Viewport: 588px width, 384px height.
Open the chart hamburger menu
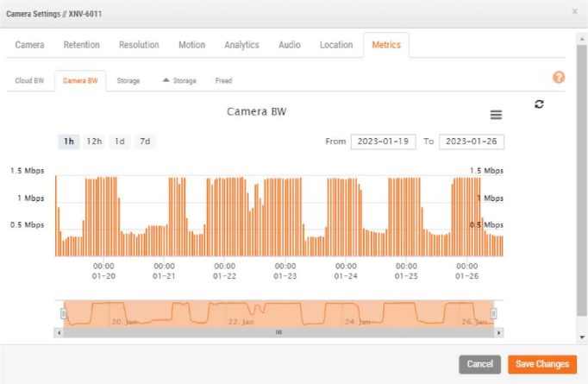496,115
